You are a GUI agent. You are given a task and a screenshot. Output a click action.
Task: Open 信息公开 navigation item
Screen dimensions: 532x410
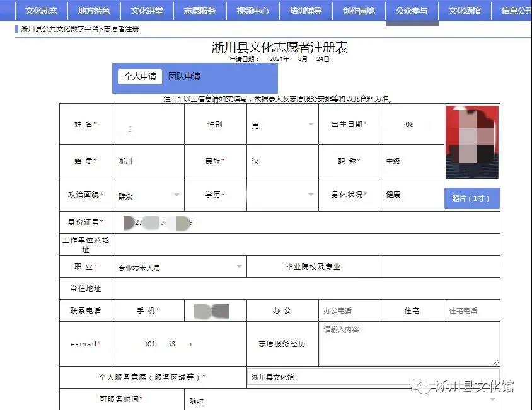512,11
